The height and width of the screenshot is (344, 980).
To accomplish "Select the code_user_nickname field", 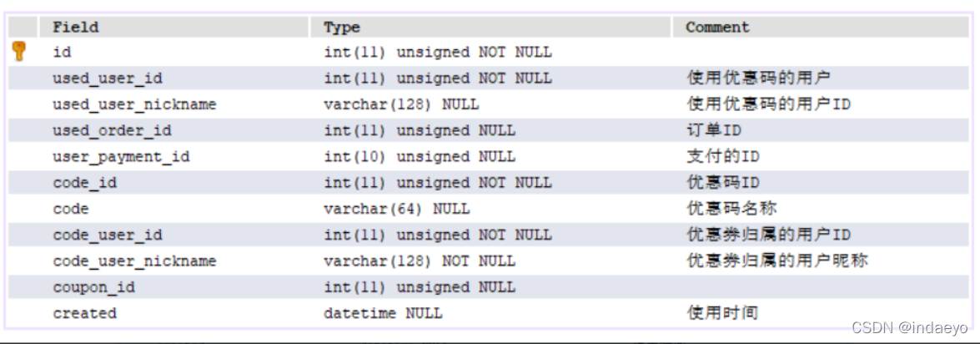I will coord(134,261).
